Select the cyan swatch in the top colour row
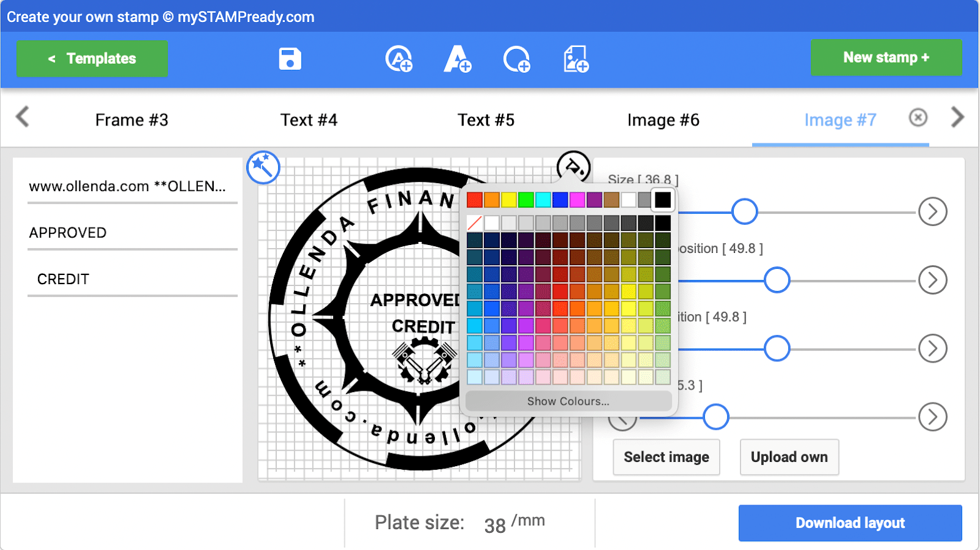 (543, 200)
